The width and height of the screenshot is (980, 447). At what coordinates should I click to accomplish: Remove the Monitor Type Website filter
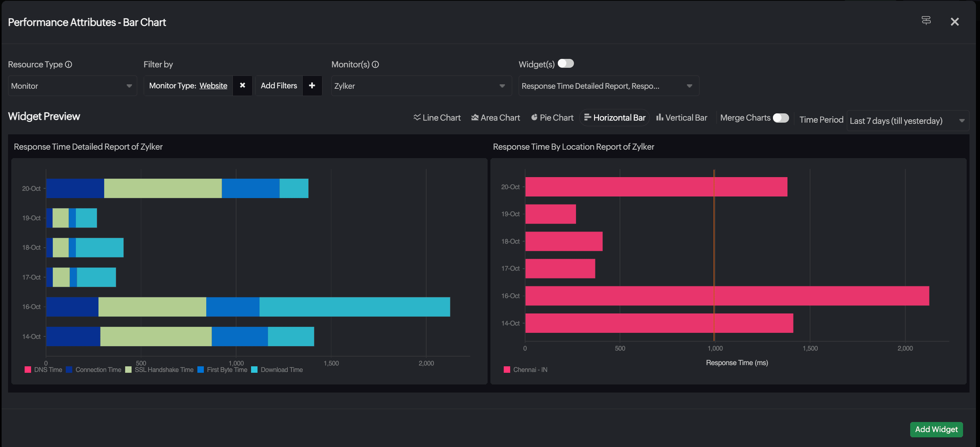point(243,86)
